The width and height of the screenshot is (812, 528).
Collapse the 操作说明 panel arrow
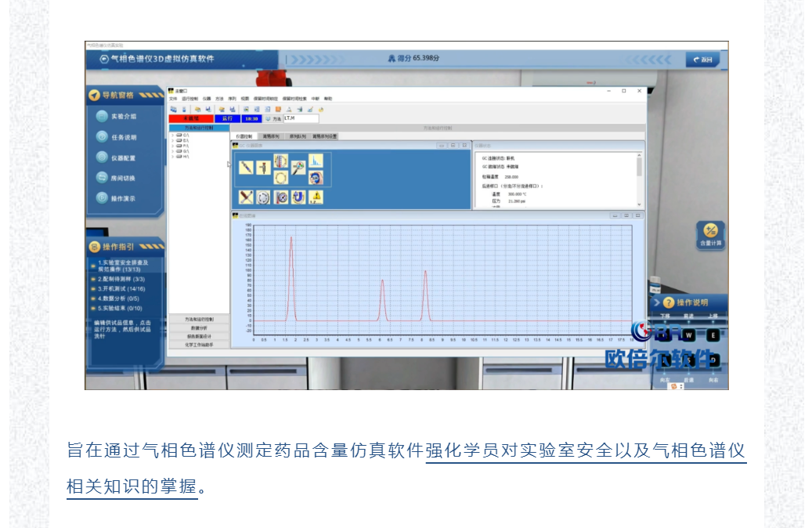pos(657,302)
